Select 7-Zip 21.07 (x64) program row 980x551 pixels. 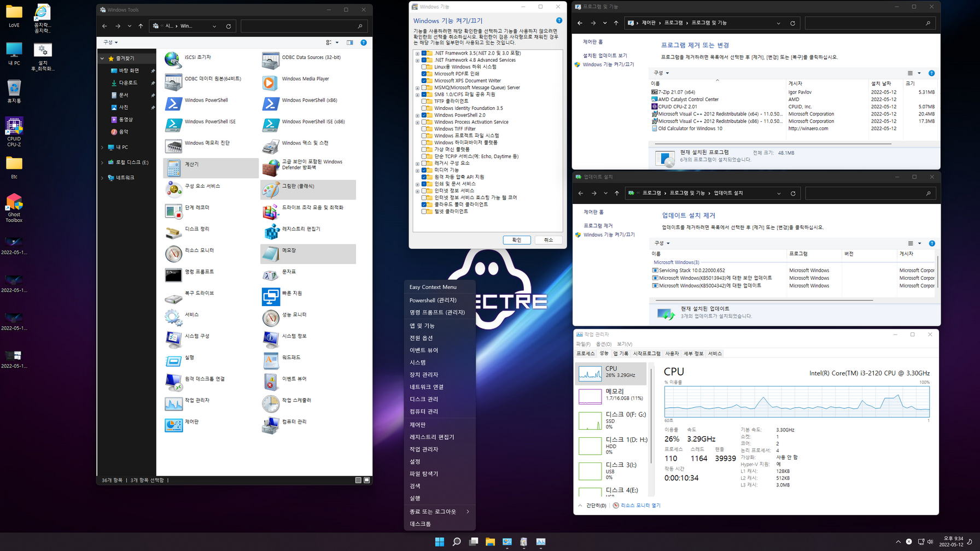coord(793,92)
